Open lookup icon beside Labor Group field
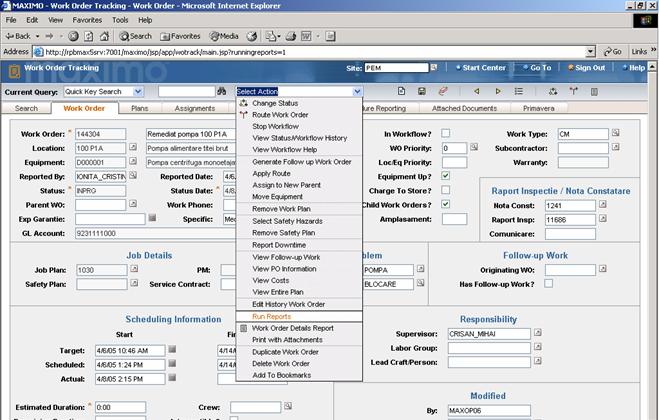The width and height of the screenshot is (659, 420). [x=538, y=347]
